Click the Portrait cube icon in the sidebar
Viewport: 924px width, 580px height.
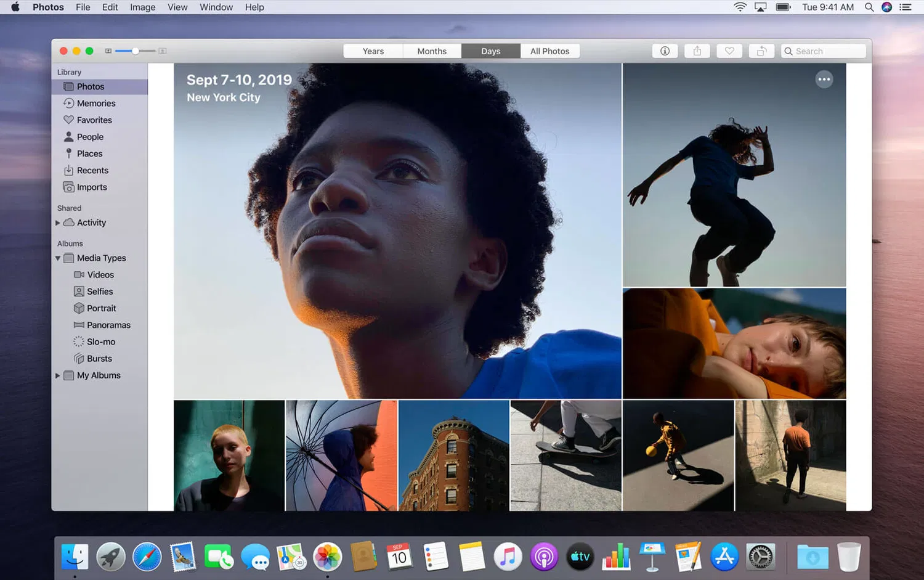(x=79, y=308)
